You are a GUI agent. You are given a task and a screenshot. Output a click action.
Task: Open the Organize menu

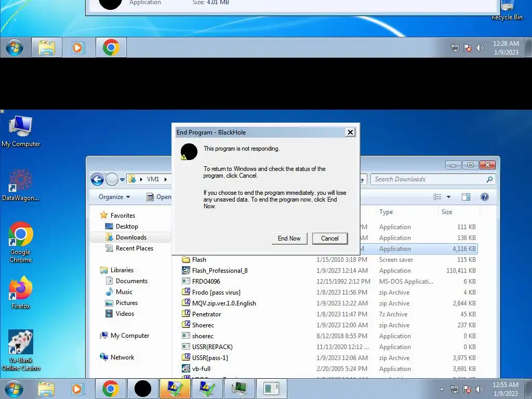pyautogui.click(x=114, y=197)
